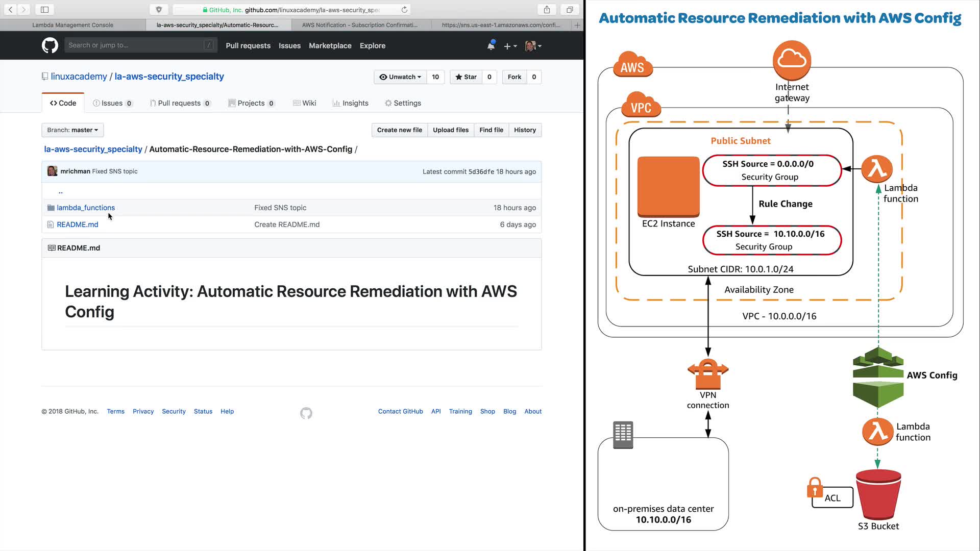Image resolution: width=980 pixels, height=551 pixels.
Task: Toggle the Star button on repository
Action: (465, 77)
